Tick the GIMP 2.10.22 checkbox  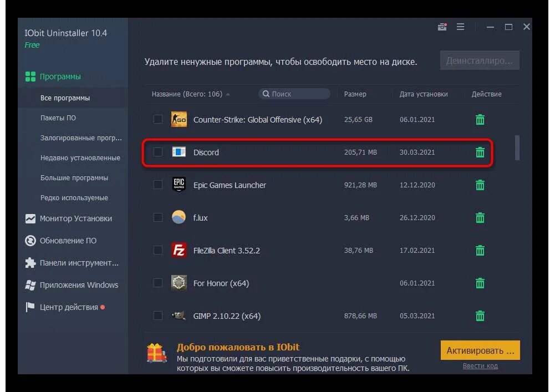158,316
